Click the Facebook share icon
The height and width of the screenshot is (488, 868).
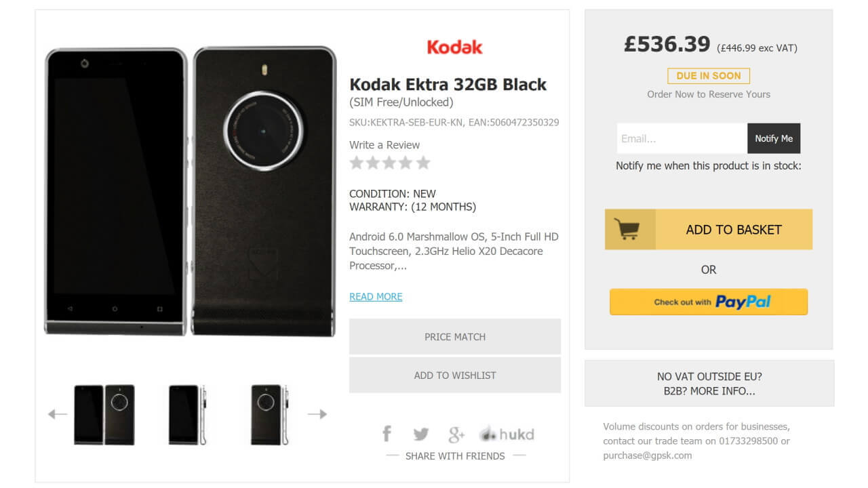coord(387,433)
